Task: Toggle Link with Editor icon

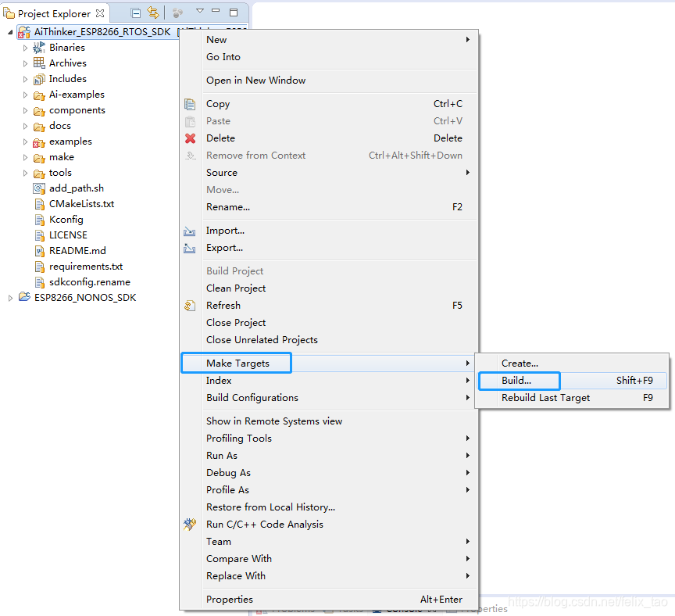Action: 153,13
